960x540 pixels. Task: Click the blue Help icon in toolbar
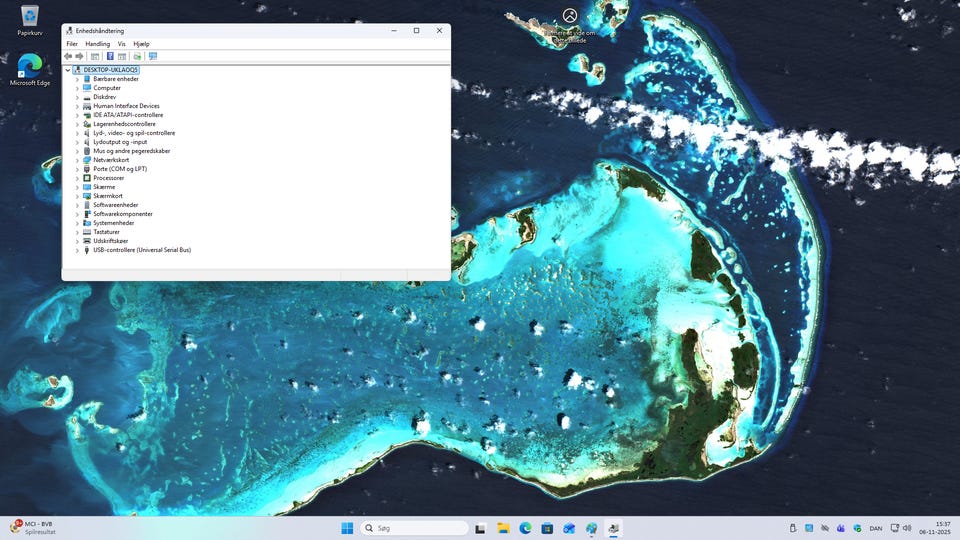(110, 56)
